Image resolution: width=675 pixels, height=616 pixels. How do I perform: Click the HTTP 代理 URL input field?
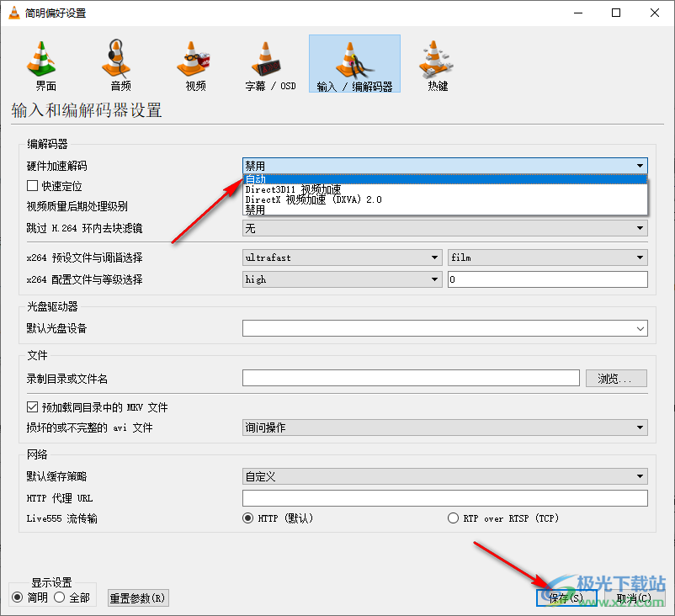click(445, 498)
